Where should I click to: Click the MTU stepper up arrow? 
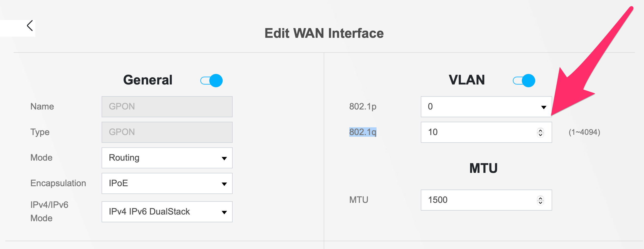[x=540, y=198]
